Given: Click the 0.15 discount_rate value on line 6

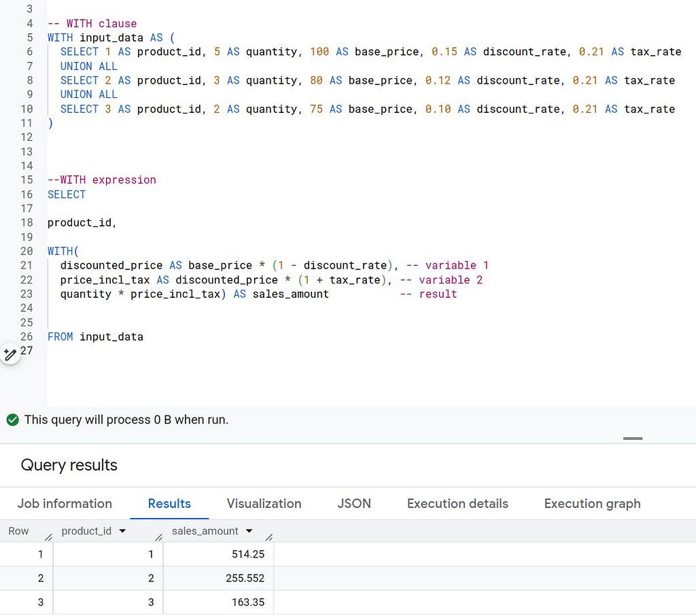Looking at the screenshot, I should tap(445, 52).
